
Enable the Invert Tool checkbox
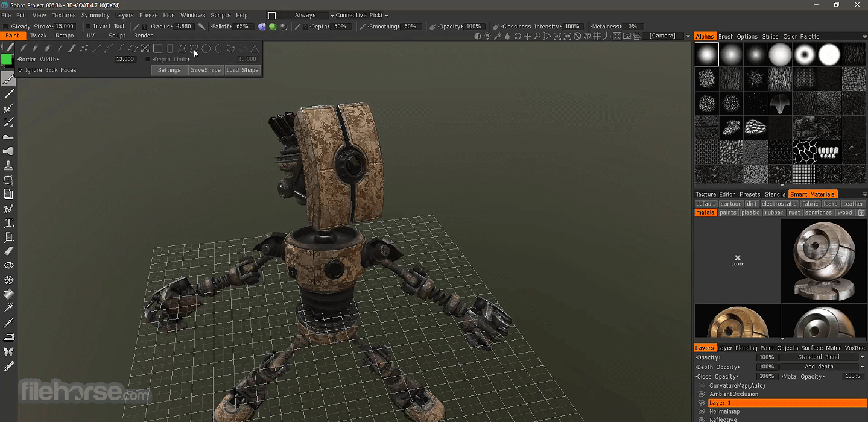(x=88, y=26)
